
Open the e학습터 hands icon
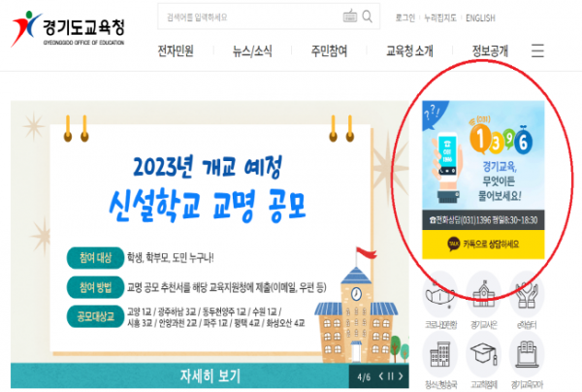[527, 294]
